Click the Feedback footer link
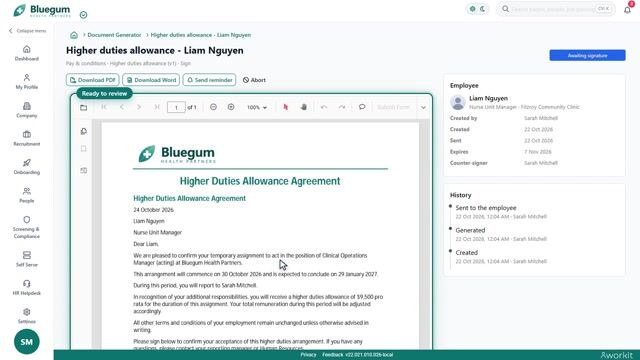 pos(332,355)
